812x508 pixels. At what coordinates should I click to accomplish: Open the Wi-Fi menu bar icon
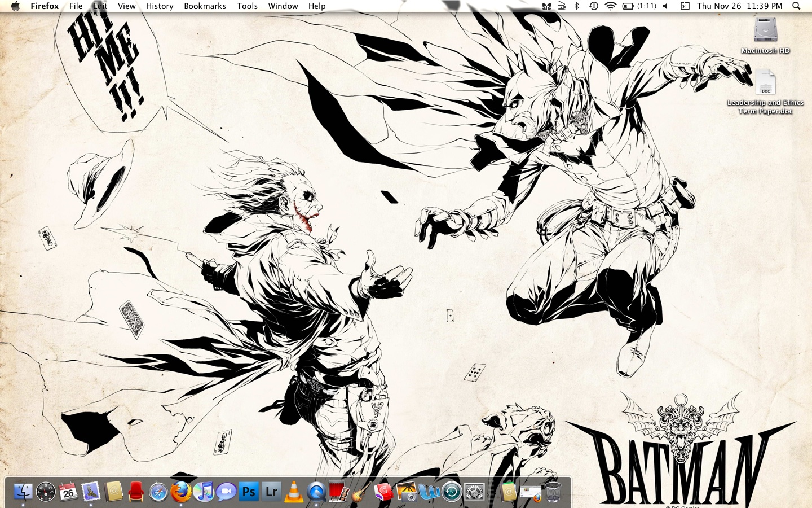pos(610,6)
